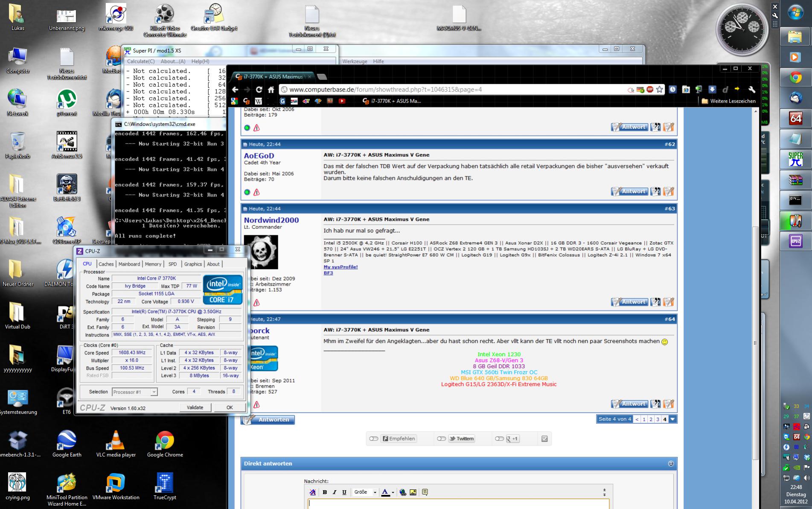Open AoEGoD user profile link
This screenshot has width=812, height=509.
(x=259, y=156)
